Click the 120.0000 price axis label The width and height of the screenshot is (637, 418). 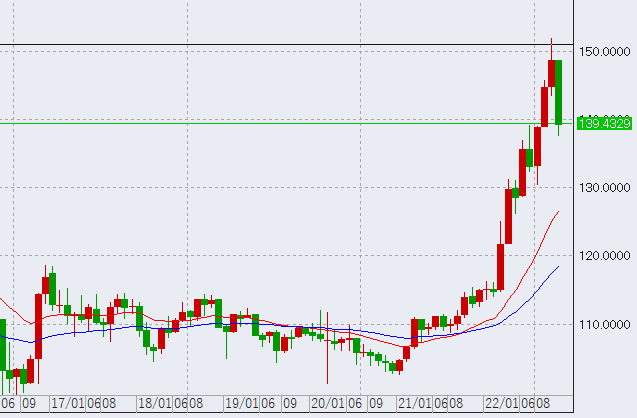point(606,256)
